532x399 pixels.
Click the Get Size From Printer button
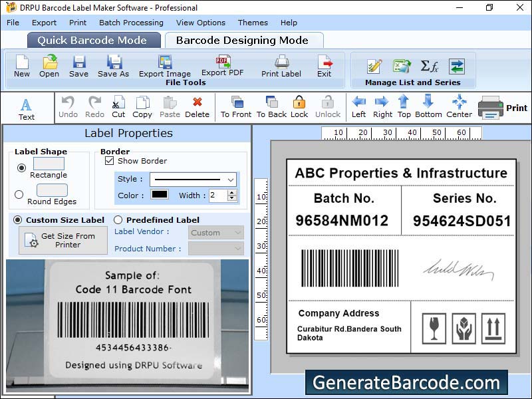coord(62,240)
